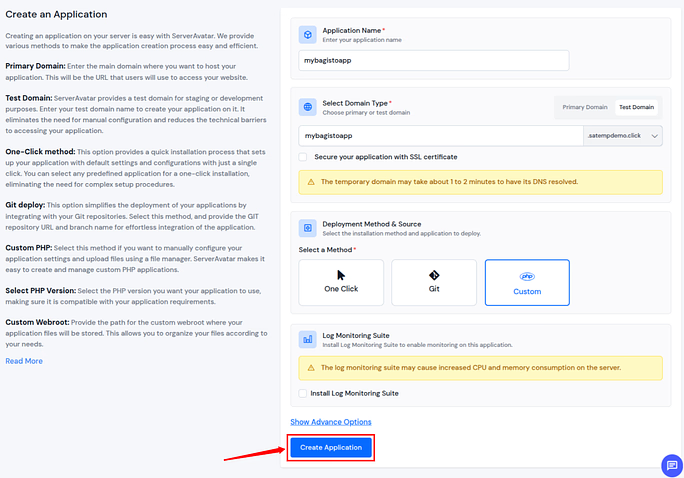Open Show Advance Options link
The width and height of the screenshot is (684, 478).
pos(331,422)
